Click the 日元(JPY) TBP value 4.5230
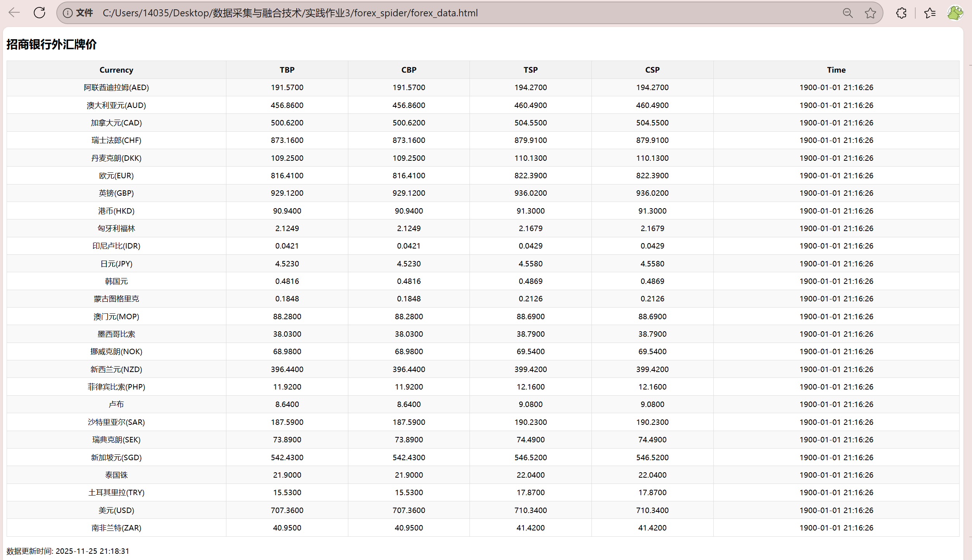 [x=287, y=264]
